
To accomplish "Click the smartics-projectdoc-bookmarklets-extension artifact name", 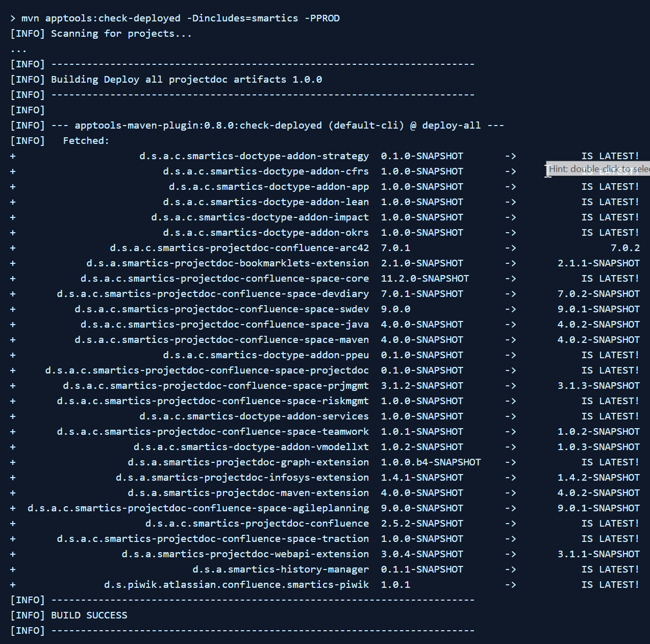I will pyautogui.click(x=227, y=263).
